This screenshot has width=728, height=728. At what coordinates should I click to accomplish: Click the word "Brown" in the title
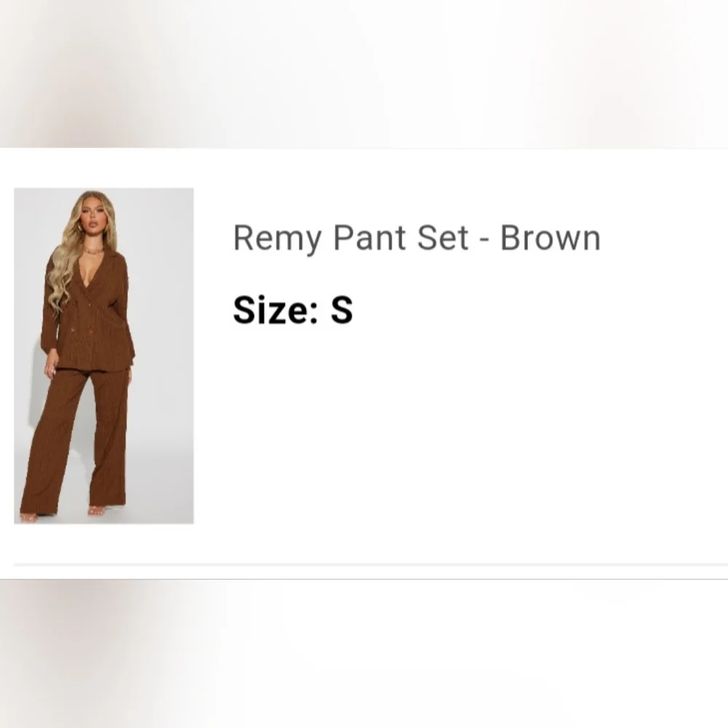tap(550, 238)
